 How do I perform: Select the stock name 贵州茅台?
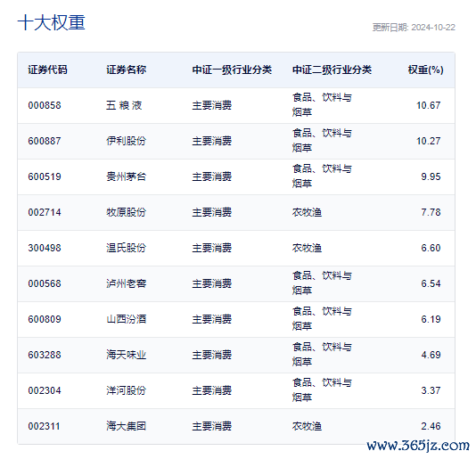click(x=126, y=176)
